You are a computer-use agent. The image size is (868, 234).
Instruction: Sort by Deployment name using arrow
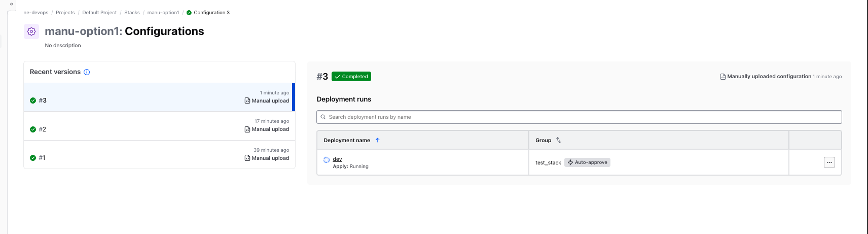click(x=377, y=141)
